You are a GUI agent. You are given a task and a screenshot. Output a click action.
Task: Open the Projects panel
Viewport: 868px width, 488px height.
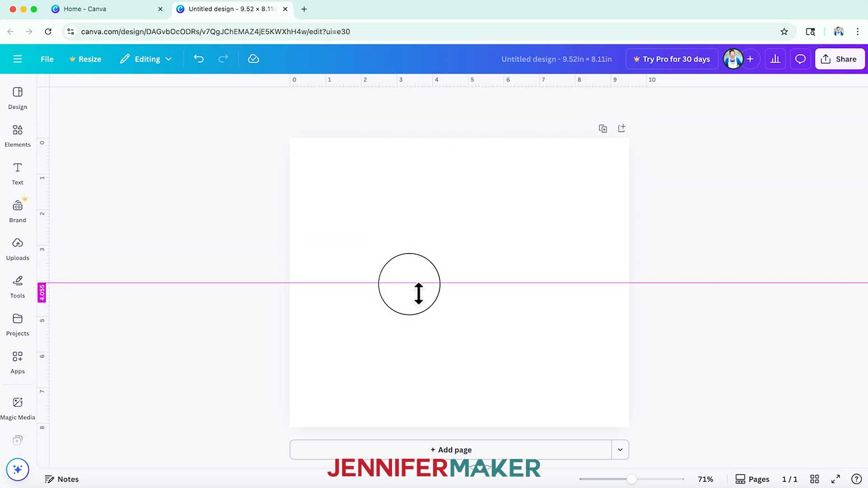point(17,325)
